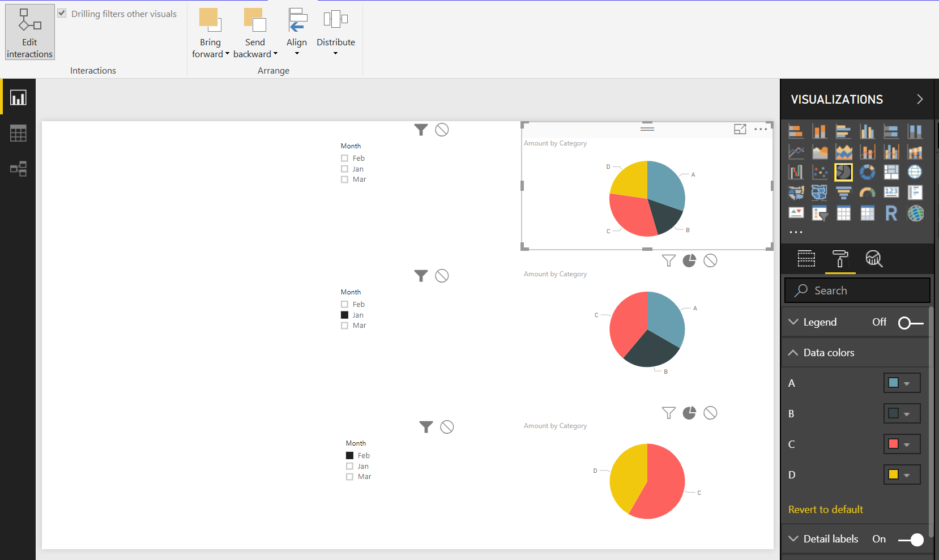This screenshot has width=939, height=560.
Task: Switch visual to Line chart
Action: pos(796,152)
